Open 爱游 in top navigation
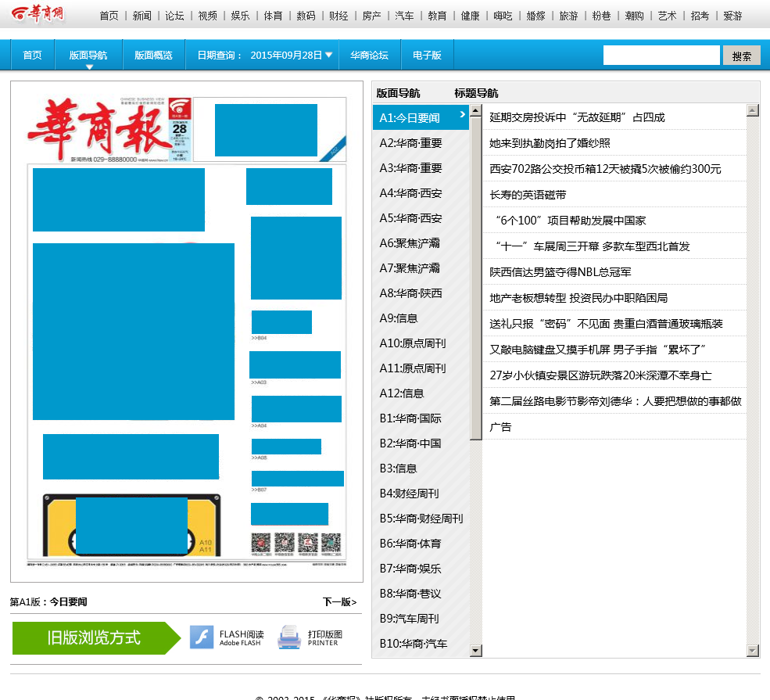The height and width of the screenshot is (700, 770). 732,16
